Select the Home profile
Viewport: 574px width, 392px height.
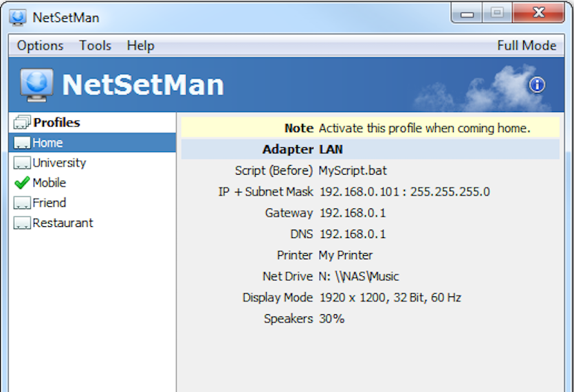coord(92,142)
